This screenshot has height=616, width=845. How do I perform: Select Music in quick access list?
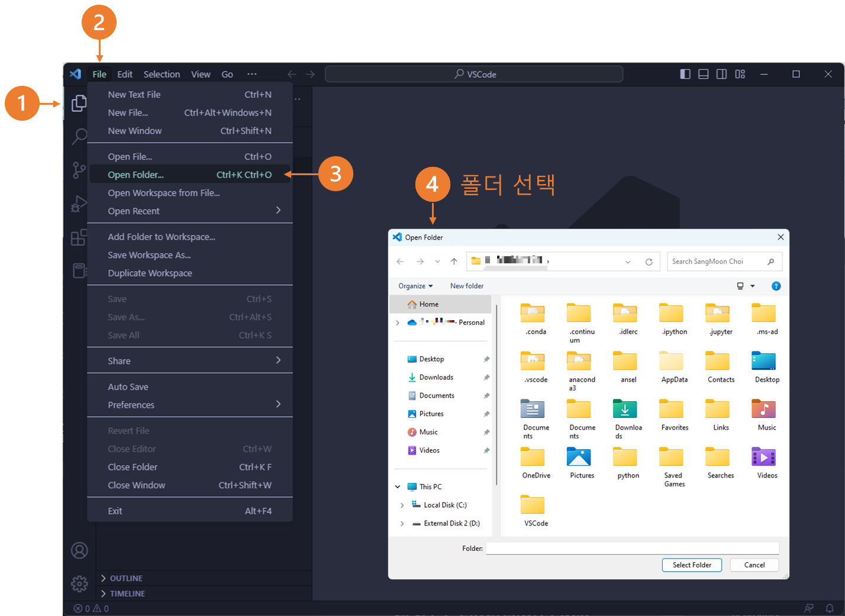tap(441, 432)
